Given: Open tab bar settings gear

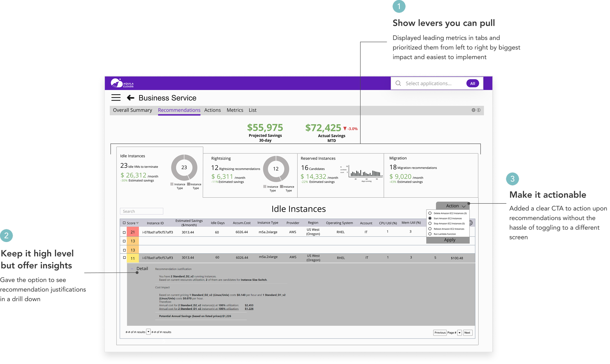Looking at the screenshot, I should click(x=473, y=110).
